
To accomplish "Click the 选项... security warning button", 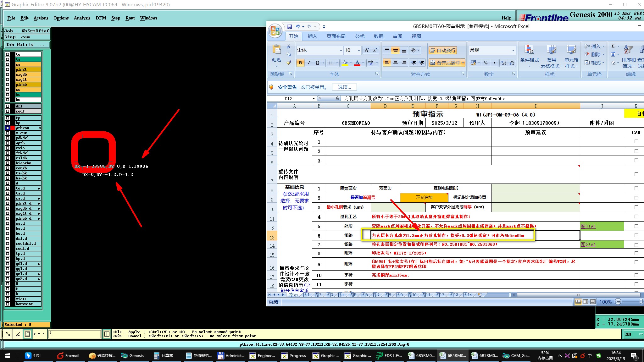I will [344, 87].
